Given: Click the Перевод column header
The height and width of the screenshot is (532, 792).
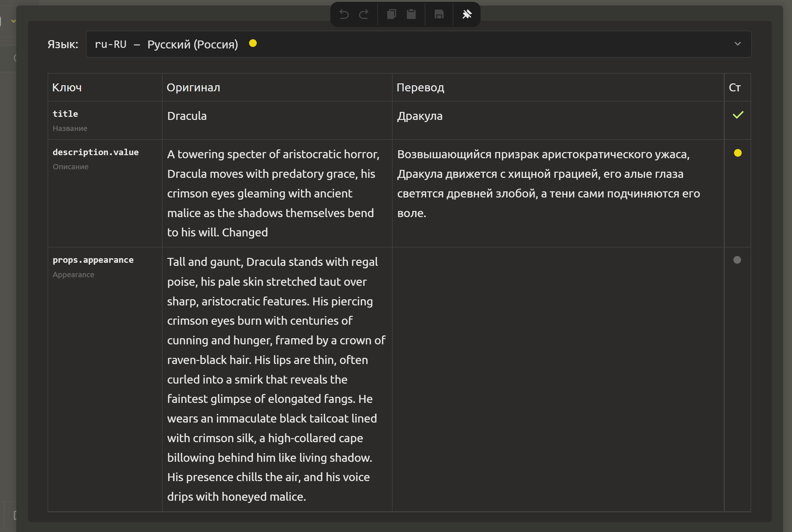Looking at the screenshot, I should tap(558, 87).
